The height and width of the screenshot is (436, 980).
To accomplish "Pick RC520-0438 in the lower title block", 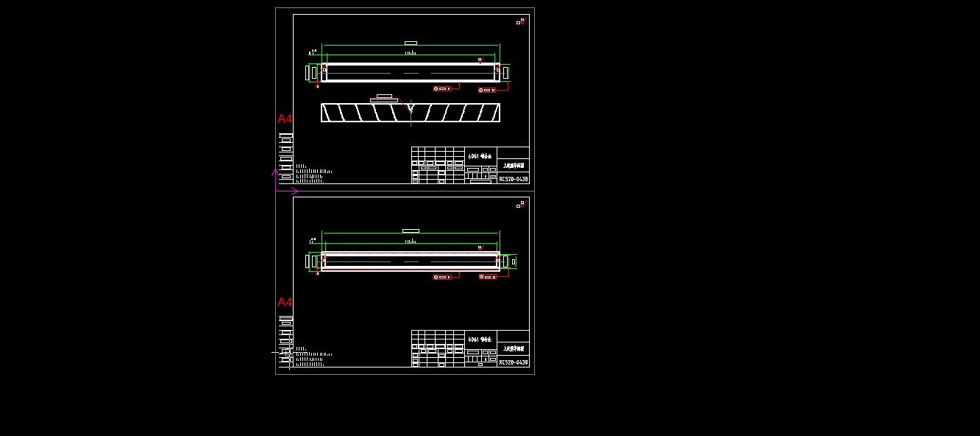I will pos(514,362).
